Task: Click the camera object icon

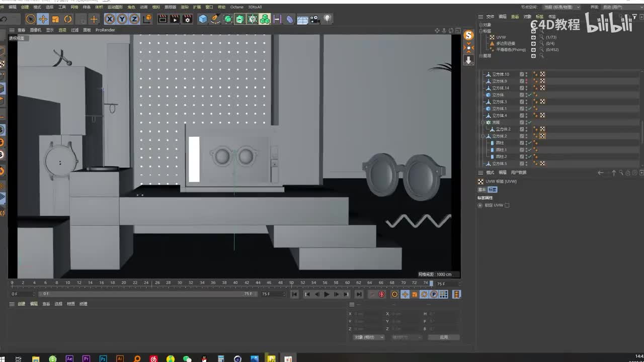Action: 315,19
